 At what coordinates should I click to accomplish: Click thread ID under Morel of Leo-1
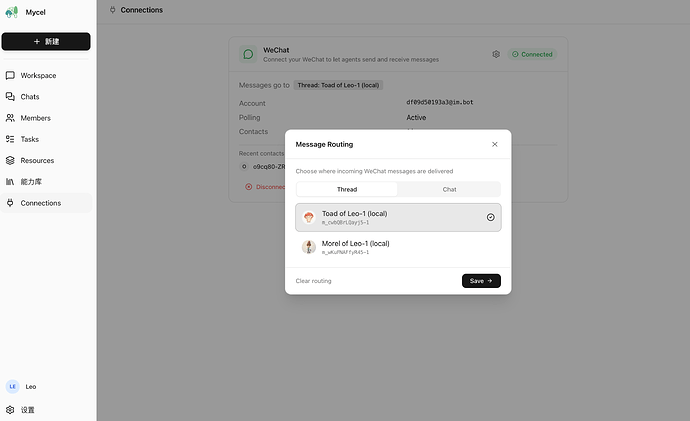click(x=345, y=253)
